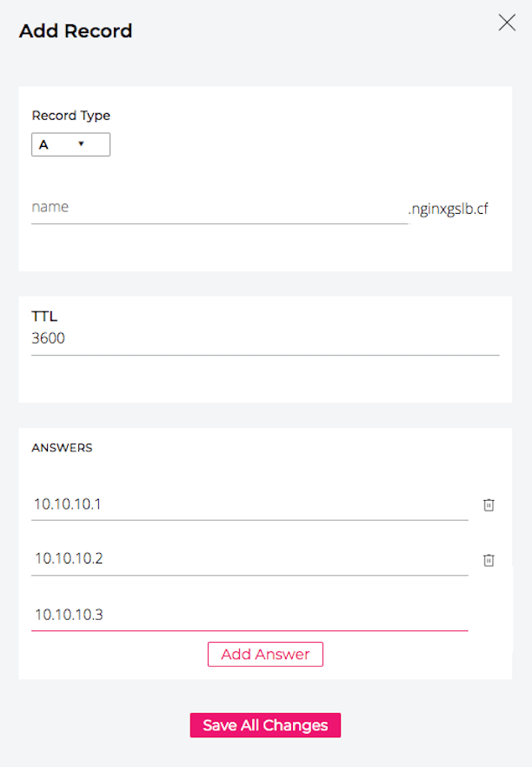532x767 pixels.
Task: Click the trash icon beside the first answer
Action: (489, 504)
